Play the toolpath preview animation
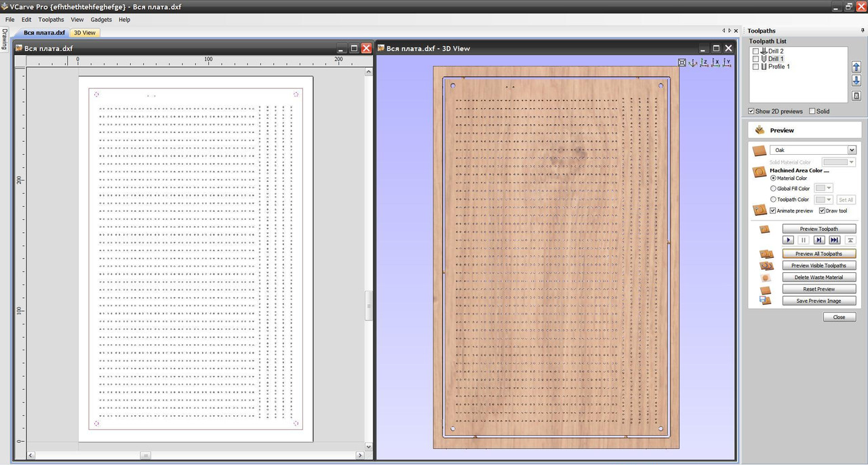Viewport: 868px width, 465px height. [788, 240]
